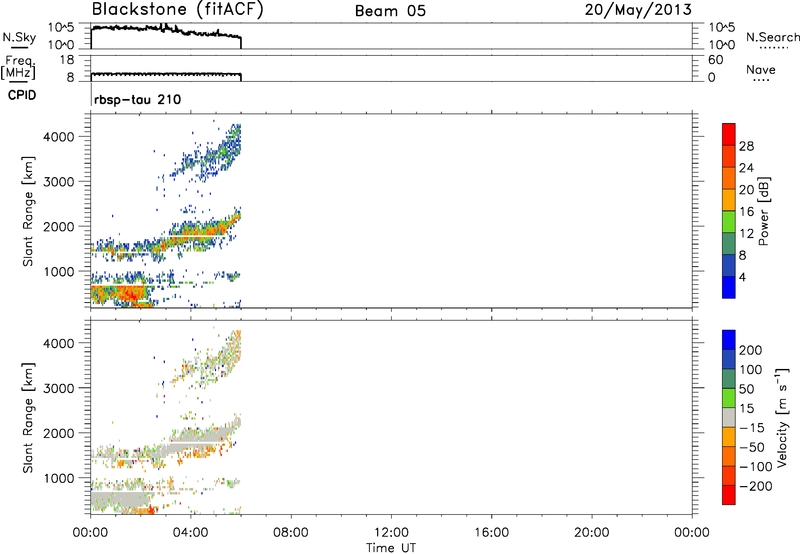Image resolution: width=800 pixels, height=554 pixels.
Task: Click the -100 value on velocity color bar
Action: point(756,466)
